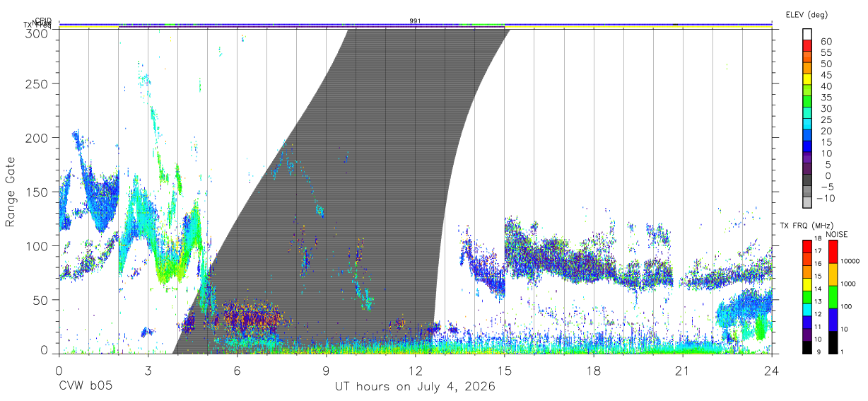Image resolution: width=868 pixels, height=401 pixels.
Task: Click the 25 label on the ELEV color bar
Action: pos(826,120)
